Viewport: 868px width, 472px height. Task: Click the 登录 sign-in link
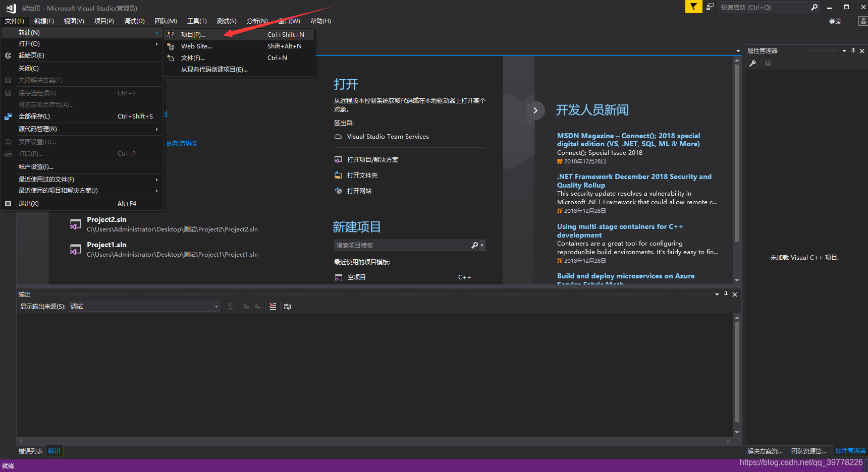835,22
